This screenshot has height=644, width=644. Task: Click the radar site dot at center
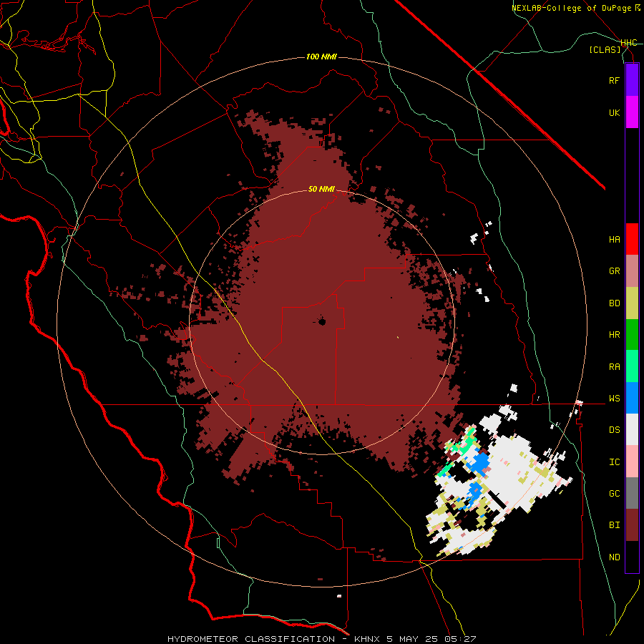tap(322, 321)
